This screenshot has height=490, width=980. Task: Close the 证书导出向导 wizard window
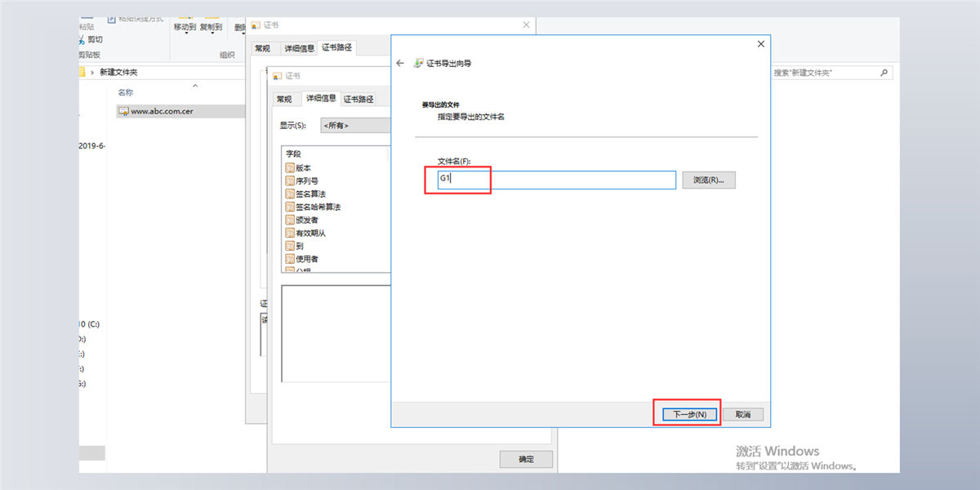pyautogui.click(x=761, y=44)
